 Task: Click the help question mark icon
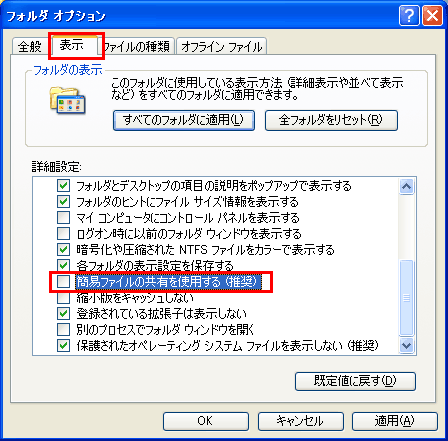click(409, 16)
